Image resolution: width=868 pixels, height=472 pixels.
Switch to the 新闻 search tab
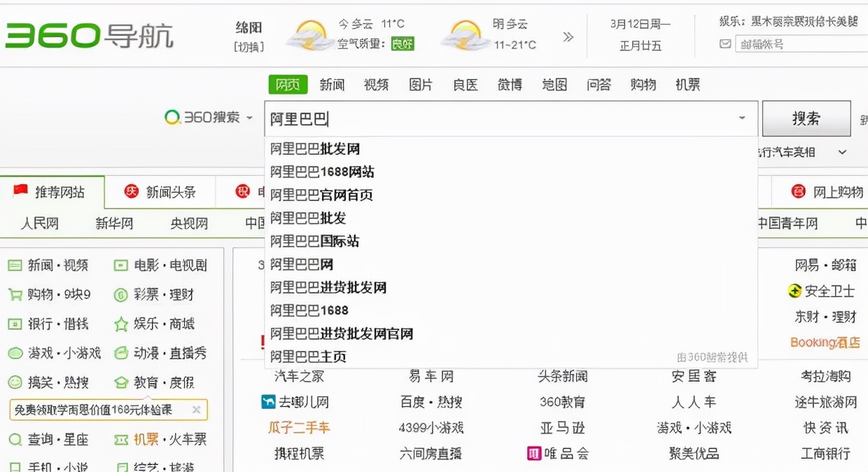point(332,84)
